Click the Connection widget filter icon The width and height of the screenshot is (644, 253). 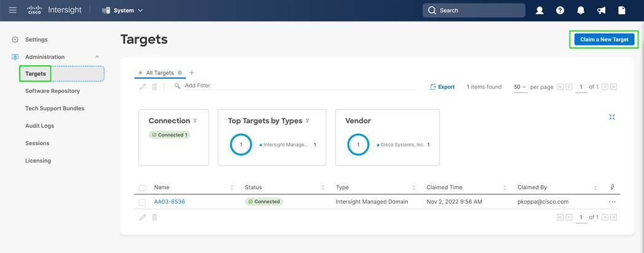195,121
